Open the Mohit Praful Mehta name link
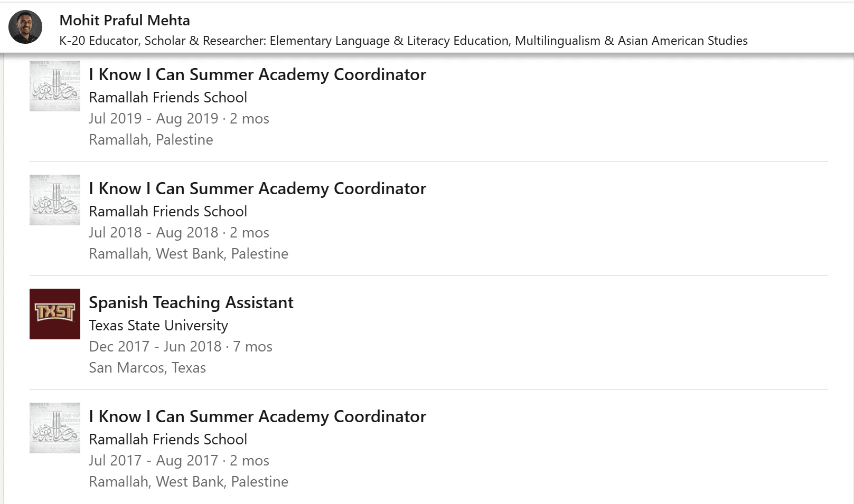The height and width of the screenshot is (504, 854). (125, 20)
